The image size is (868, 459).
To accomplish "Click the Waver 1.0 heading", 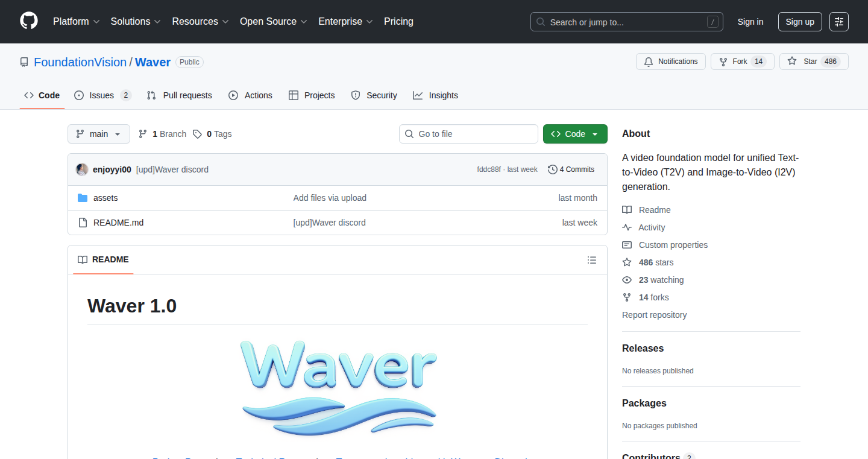I will point(132,306).
